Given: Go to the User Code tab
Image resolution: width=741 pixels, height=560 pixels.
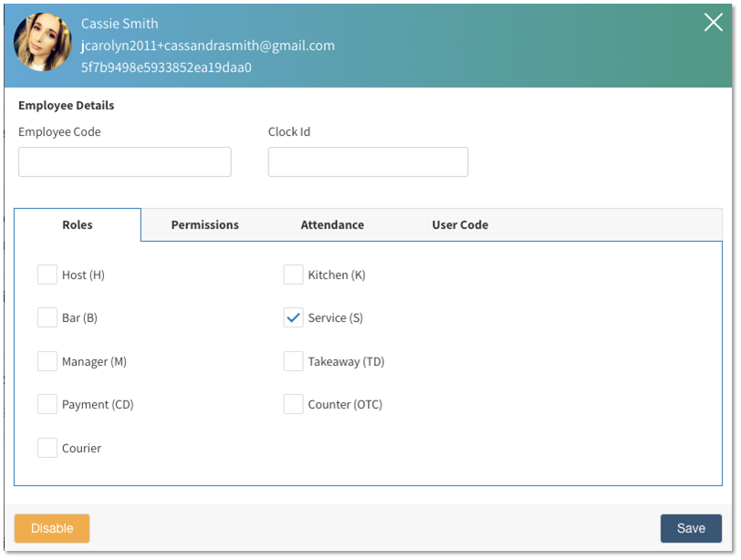Looking at the screenshot, I should 460,224.
